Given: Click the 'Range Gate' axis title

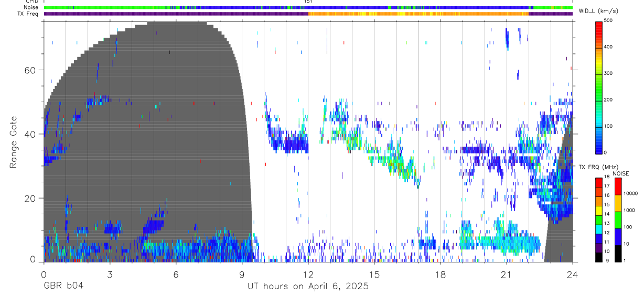Looking at the screenshot, I should (x=13, y=141).
